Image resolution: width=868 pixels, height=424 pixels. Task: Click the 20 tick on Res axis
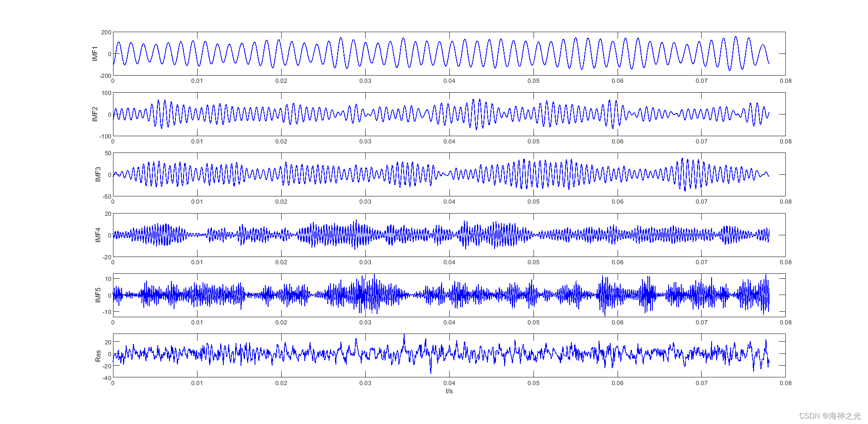tap(108, 342)
